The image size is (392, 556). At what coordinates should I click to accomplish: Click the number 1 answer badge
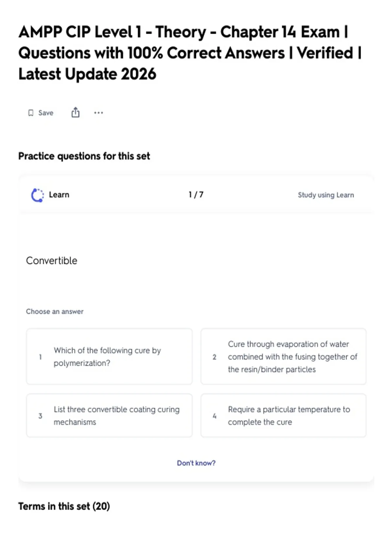coord(40,357)
